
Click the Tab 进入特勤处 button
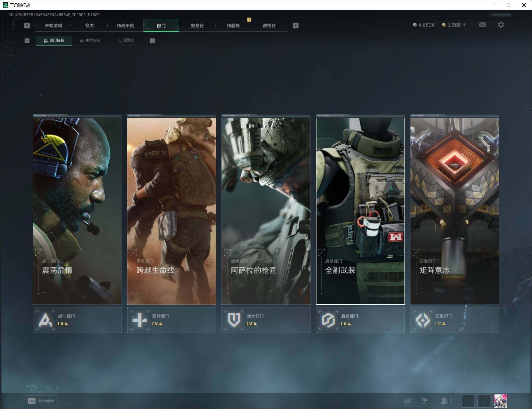pos(41,401)
